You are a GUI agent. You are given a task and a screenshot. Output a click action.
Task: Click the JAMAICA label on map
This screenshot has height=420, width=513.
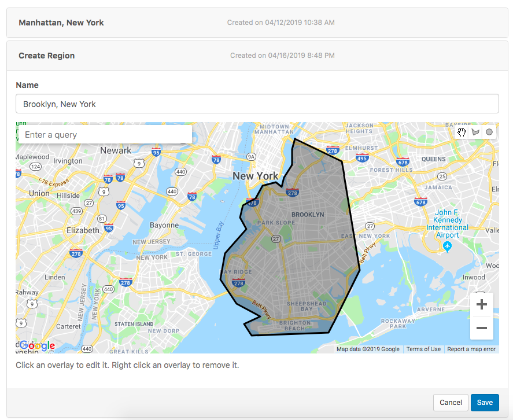(x=438, y=187)
